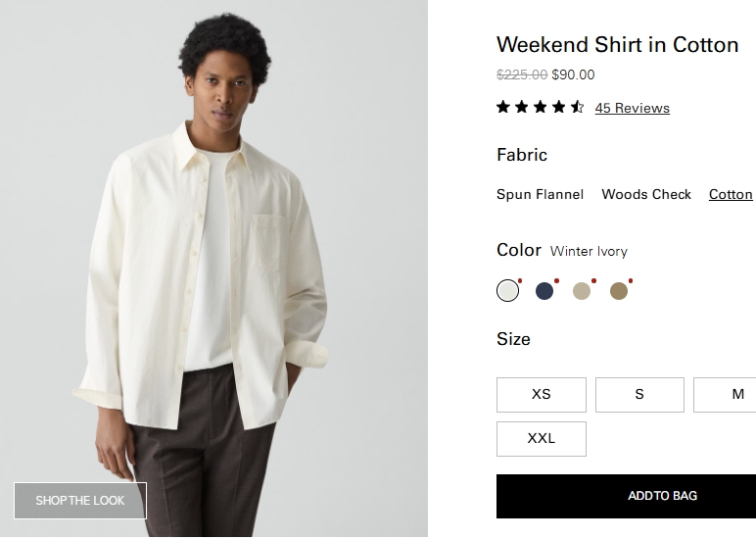The width and height of the screenshot is (756, 539).
Task: Select the tan brown color swatch
Action: click(x=619, y=291)
